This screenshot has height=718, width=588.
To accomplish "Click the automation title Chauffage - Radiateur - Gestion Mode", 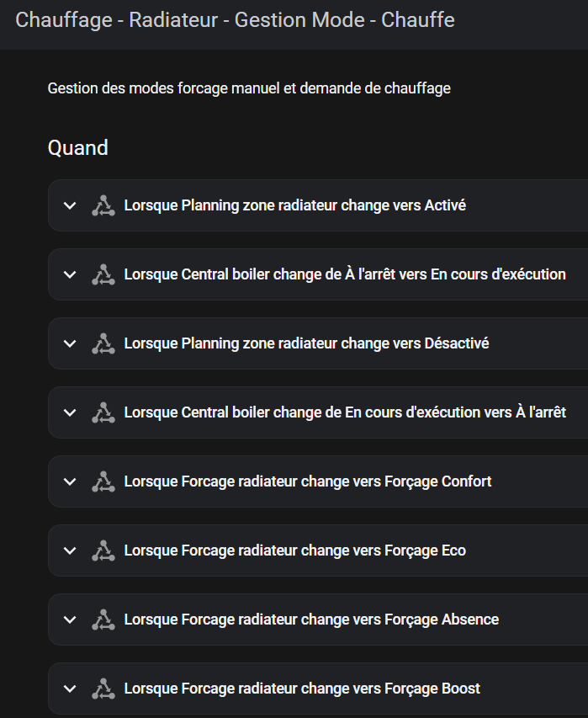I will click(236, 20).
